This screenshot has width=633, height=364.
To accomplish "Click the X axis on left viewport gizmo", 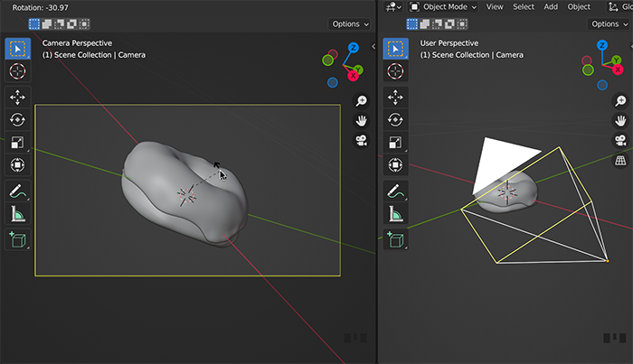I will pyautogui.click(x=354, y=75).
